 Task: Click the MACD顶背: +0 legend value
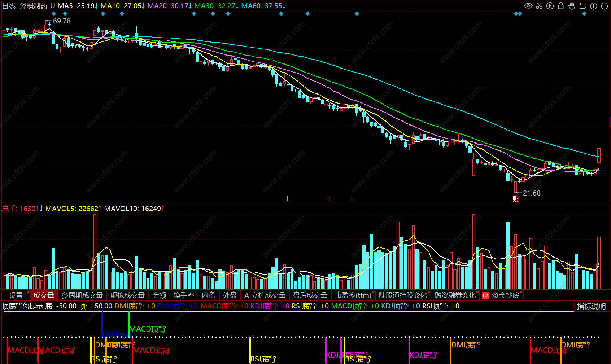pos(355,306)
